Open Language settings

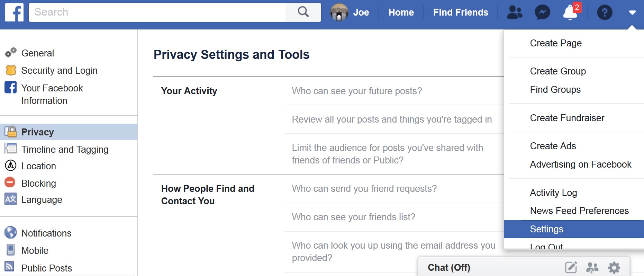click(x=42, y=199)
